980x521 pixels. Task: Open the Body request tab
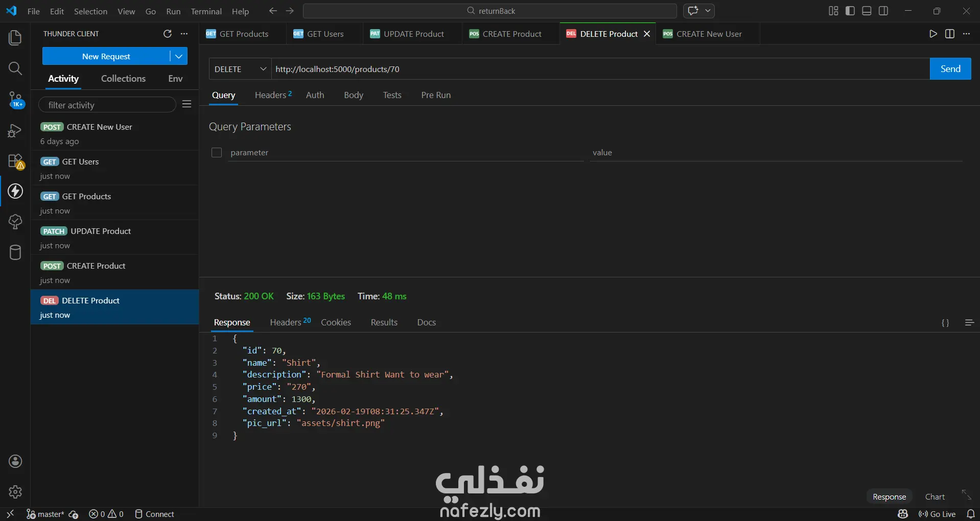(x=354, y=95)
